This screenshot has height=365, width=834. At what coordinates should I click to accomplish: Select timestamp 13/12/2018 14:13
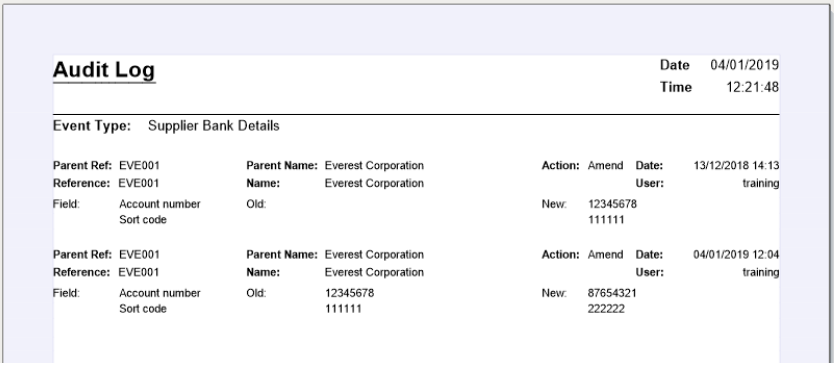coord(736,165)
